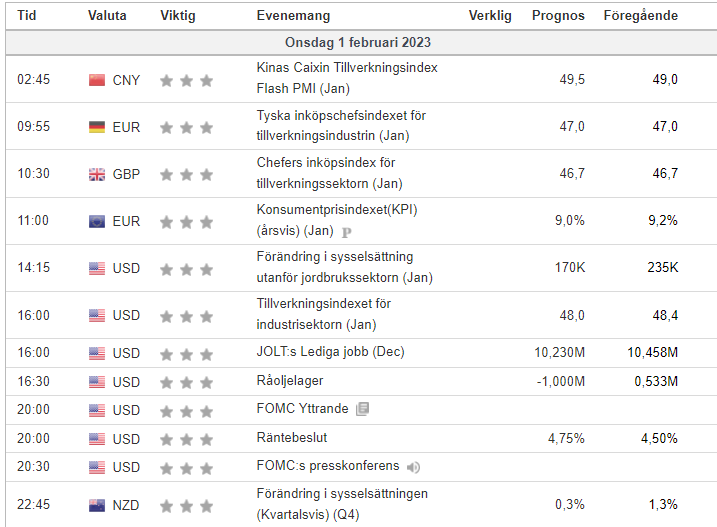Open the Råoljelager event link
This screenshot has height=527, width=717.
click(x=290, y=381)
